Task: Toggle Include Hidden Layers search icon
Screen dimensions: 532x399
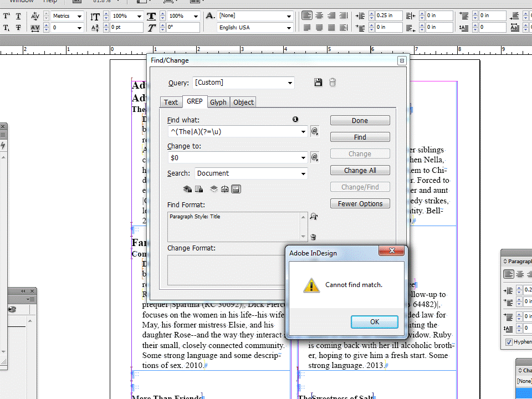Action: 214,189
